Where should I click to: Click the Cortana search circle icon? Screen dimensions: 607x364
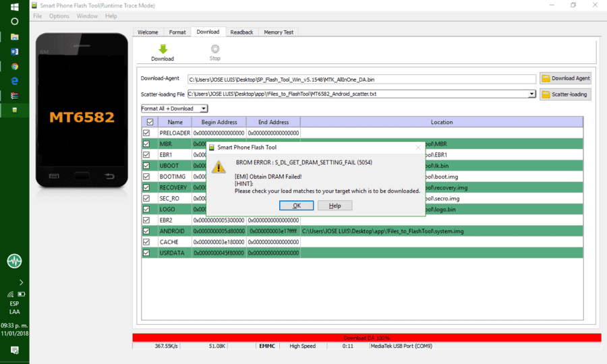click(15, 22)
